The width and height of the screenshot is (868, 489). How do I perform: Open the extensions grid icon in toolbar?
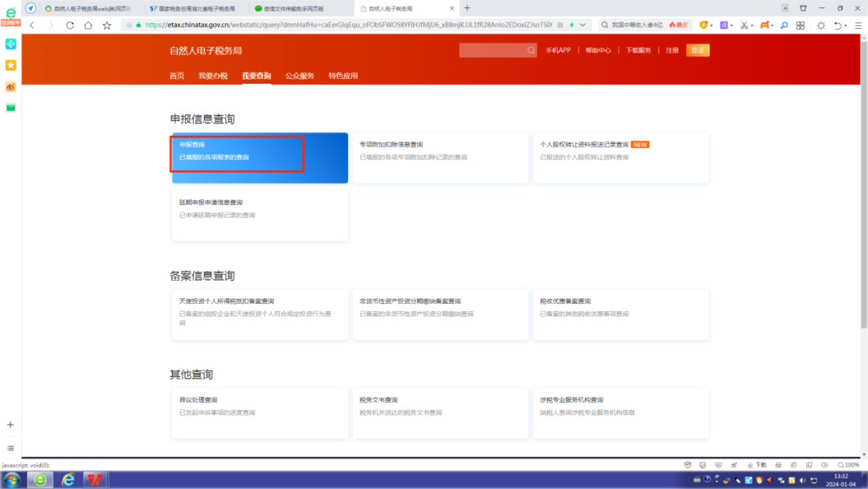(x=800, y=25)
